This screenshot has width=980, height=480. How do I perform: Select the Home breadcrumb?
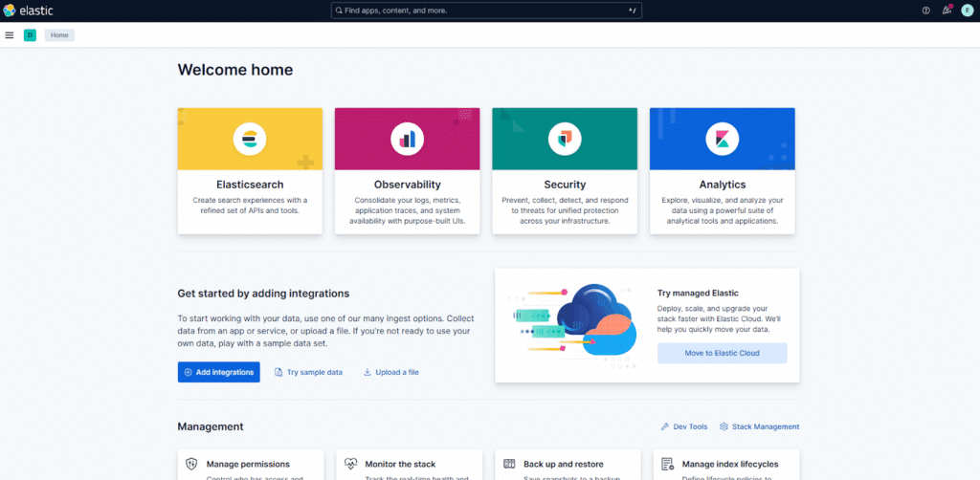pyautogui.click(x=59, y=35)
